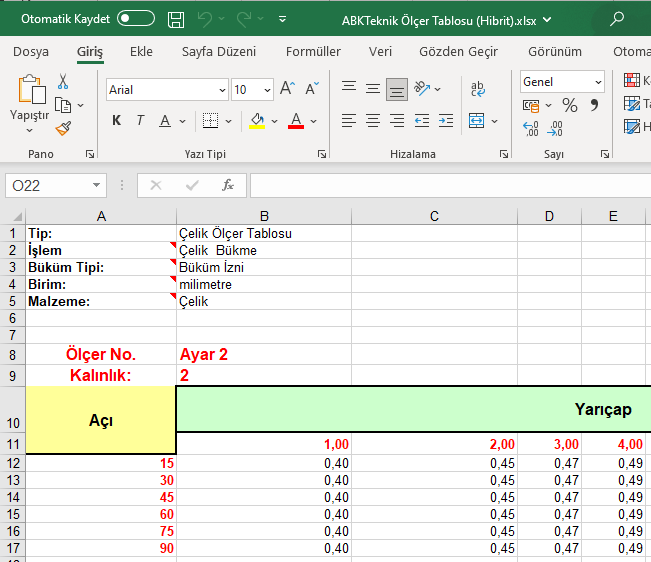Screen dimensions: 651x562
Task: Switch to the Sayfa Düzeni tab
Action: 219,52
